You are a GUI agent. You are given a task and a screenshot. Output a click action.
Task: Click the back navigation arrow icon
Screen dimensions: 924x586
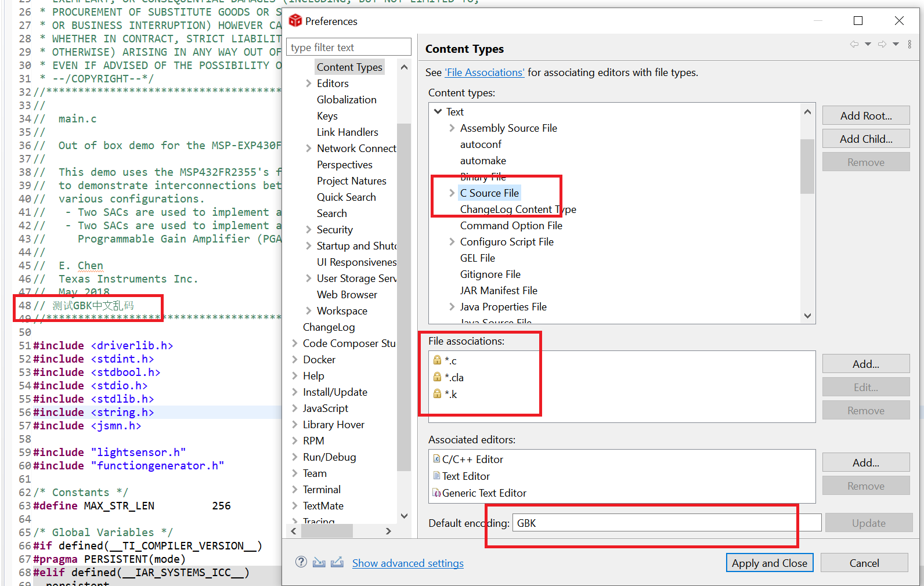coord(854,44)
